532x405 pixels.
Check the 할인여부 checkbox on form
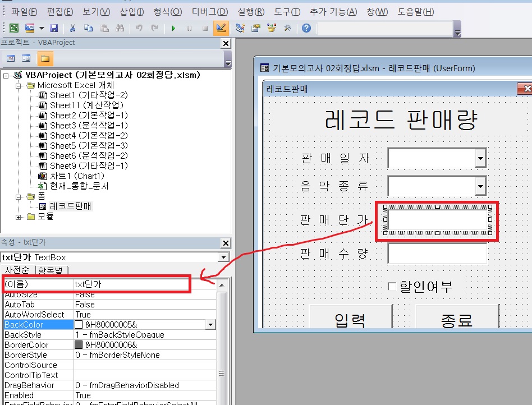[392, 287]
